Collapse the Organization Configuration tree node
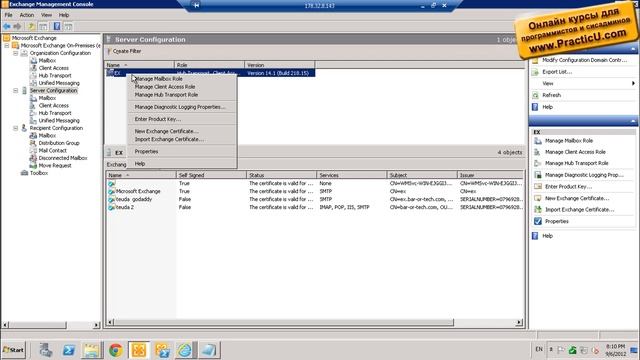The width and height of the screenshot is (640, 360). (16, 53)
